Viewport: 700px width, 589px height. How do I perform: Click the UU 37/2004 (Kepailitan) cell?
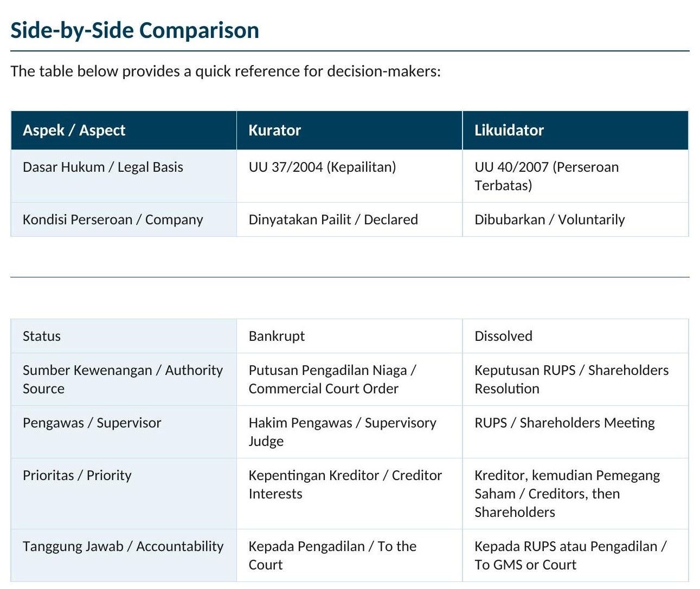pos(322,167)
